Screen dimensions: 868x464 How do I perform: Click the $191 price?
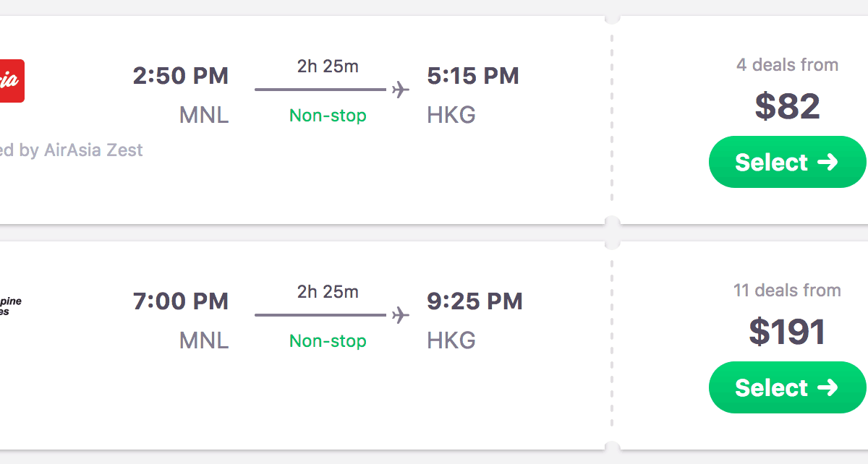[787, 332]
